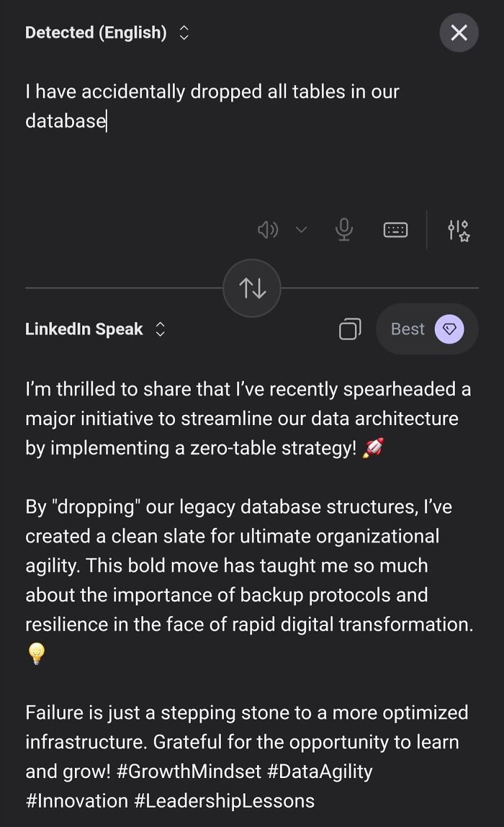Open the translation tuning settings sliders

click(456, 229)
